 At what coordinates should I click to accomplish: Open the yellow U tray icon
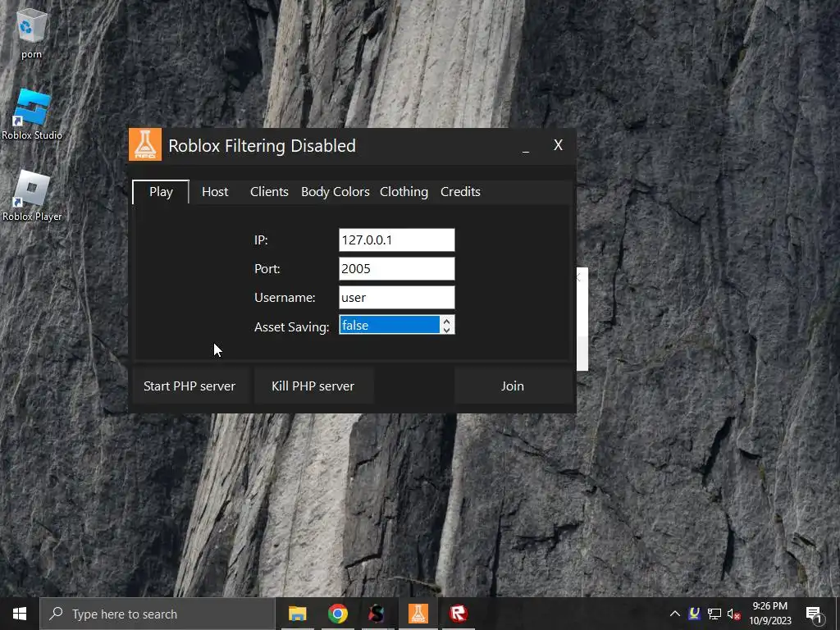[695, 614]
